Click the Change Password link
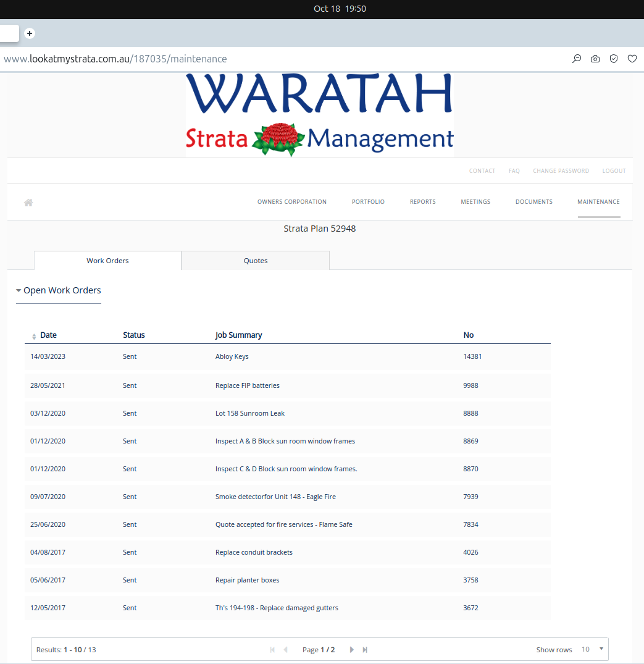 pos(561,170)
